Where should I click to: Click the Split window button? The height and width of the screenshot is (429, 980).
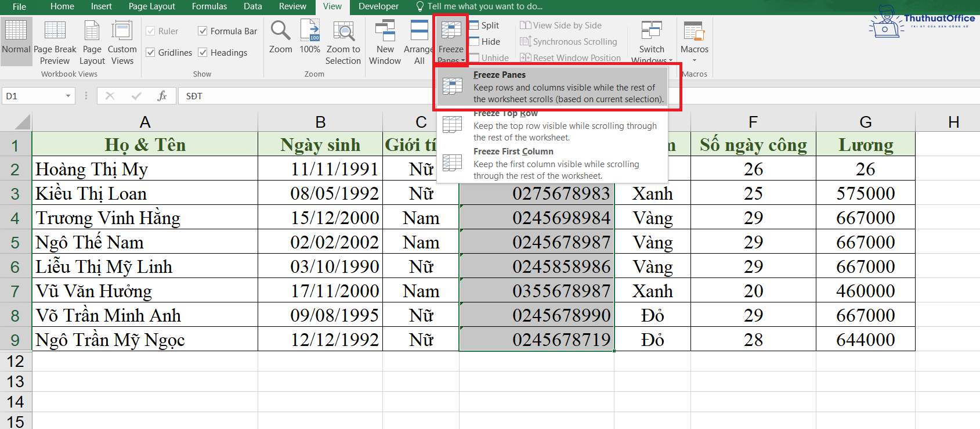tap(484, 26)
